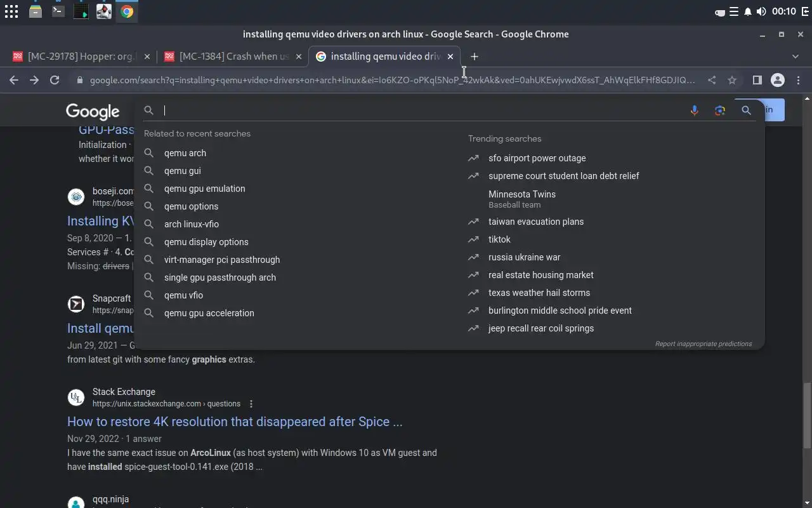Click the Chrome icon in the top panel
Image resolution: width=812 pixels, height=508 pixels.
127,11
